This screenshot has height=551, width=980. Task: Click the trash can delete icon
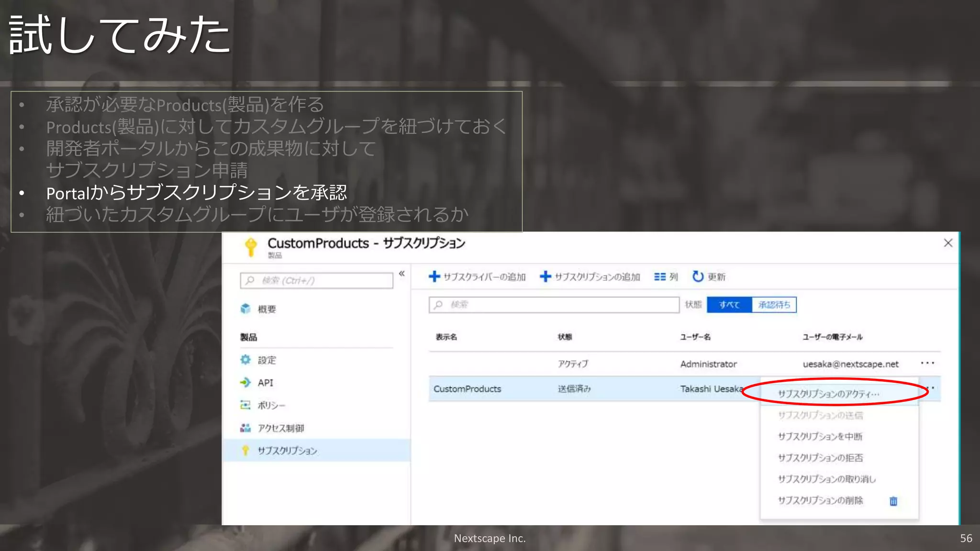tap(893, 501)
